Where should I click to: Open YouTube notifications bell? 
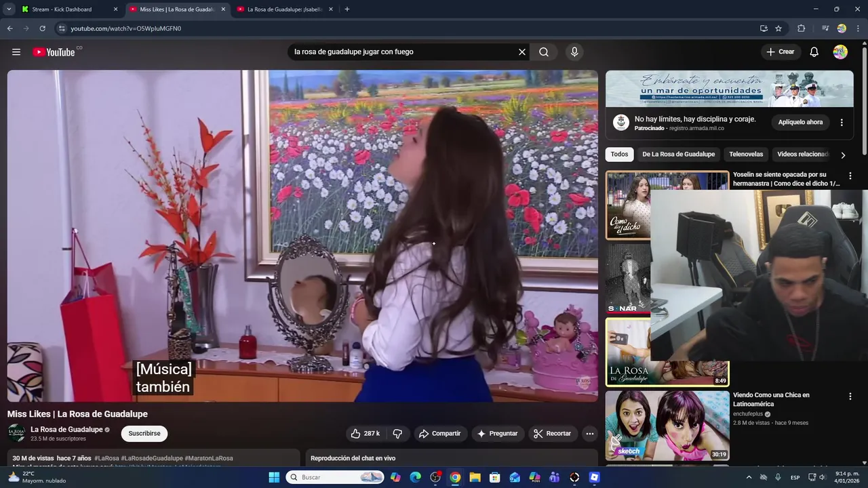[814, 52]
